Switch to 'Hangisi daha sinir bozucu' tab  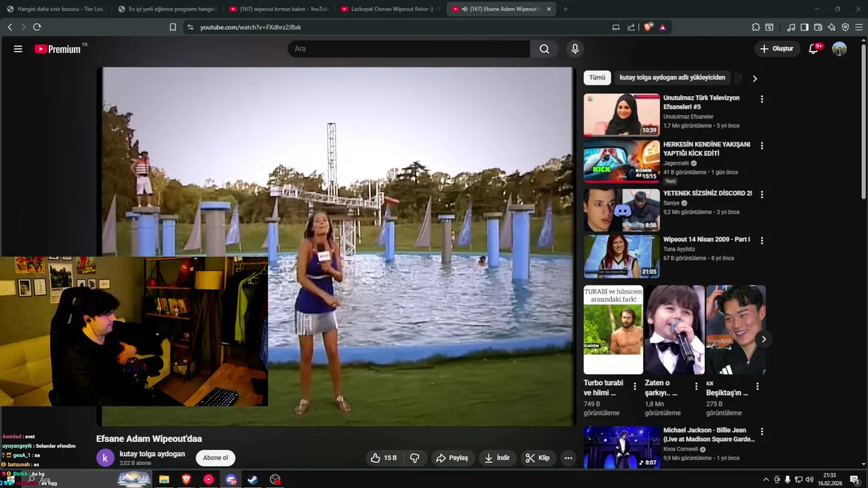pyautogui.click(x=55, y=9)
